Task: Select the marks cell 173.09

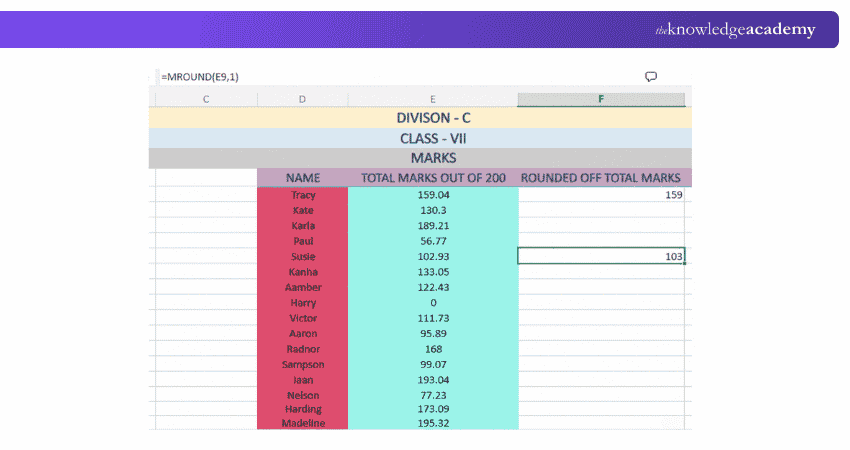Action: pos(433,409)
